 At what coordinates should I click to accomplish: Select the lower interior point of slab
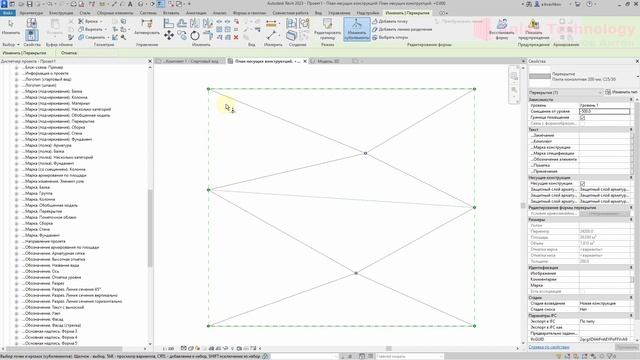(x=356, y=273)
